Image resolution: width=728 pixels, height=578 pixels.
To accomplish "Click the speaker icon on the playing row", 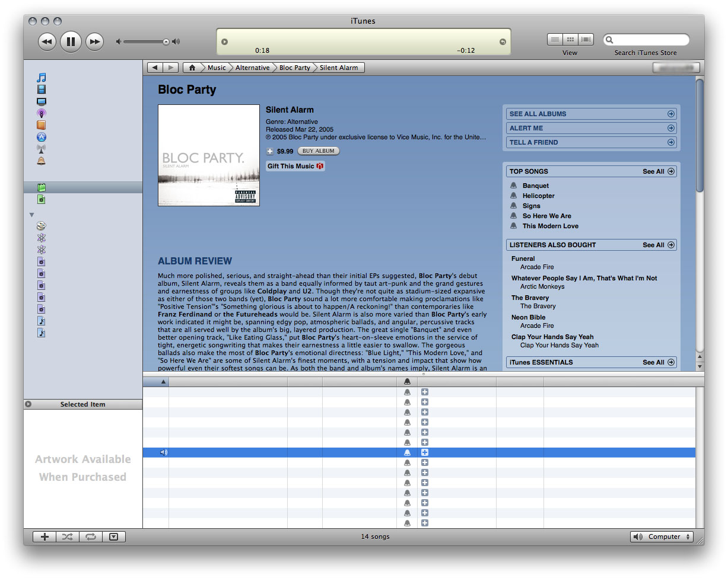I will point(164,452).
